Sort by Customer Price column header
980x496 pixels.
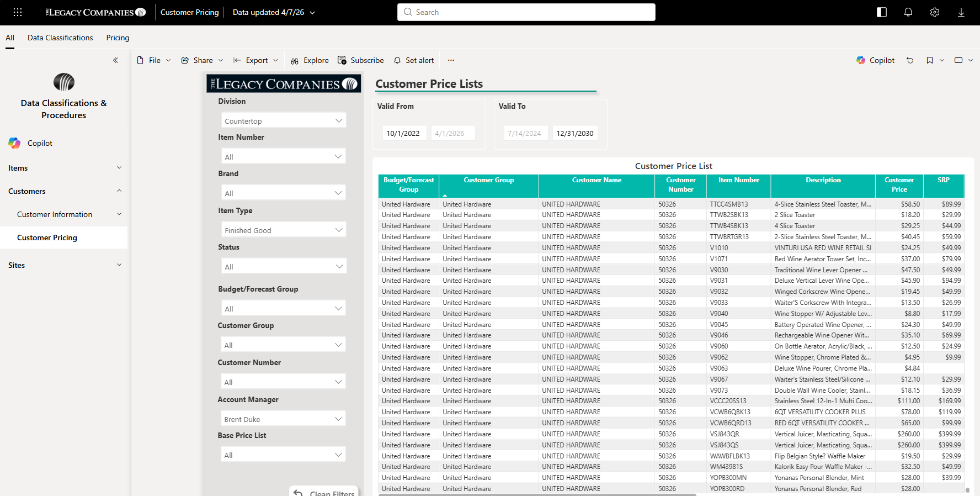click(x=899, y=185)
